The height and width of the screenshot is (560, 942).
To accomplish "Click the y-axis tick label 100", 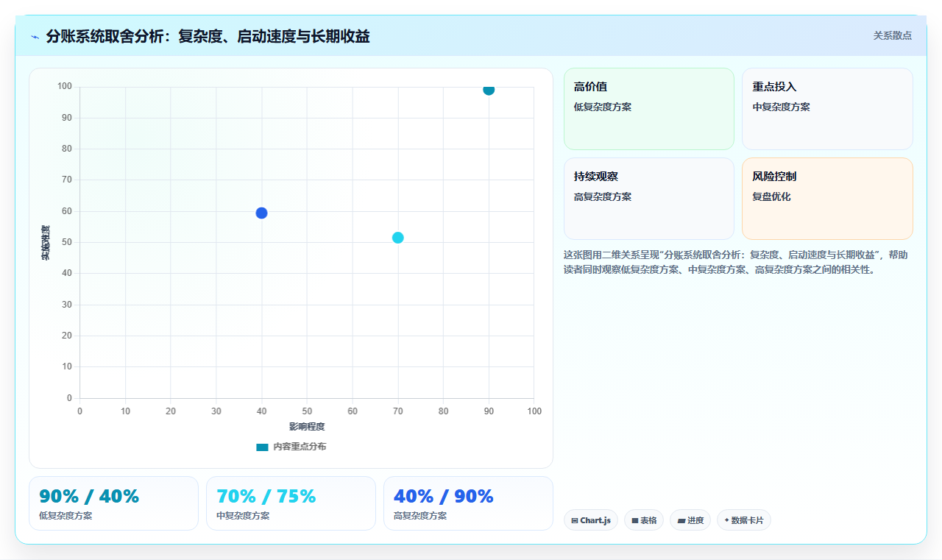I will [65, 87].
